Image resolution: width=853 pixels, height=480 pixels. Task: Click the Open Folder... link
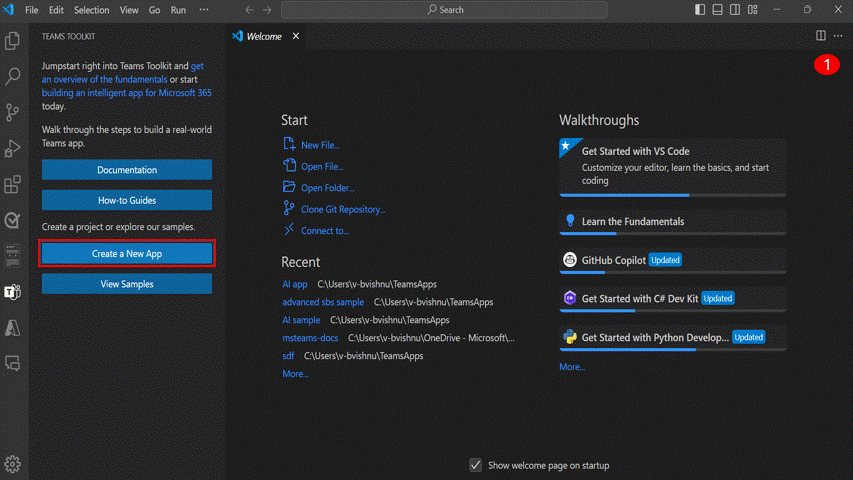(327, 188)
